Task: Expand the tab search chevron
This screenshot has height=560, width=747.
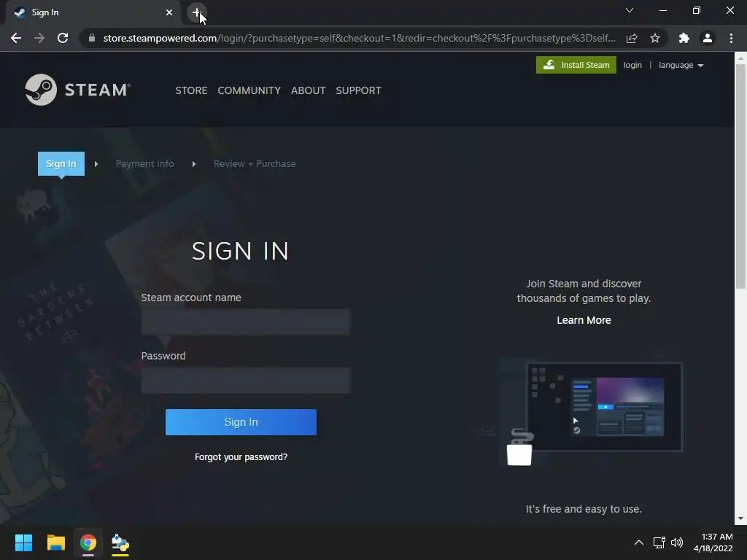Action: pyautogui.click(x=630, y=10)
